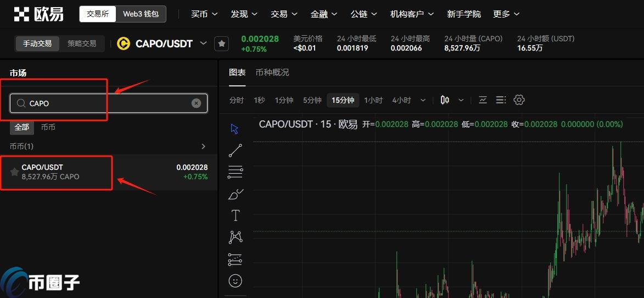Select the 1小时 interval
The height and width of the screenshot is (298, 644).
[x=373, y=100]
